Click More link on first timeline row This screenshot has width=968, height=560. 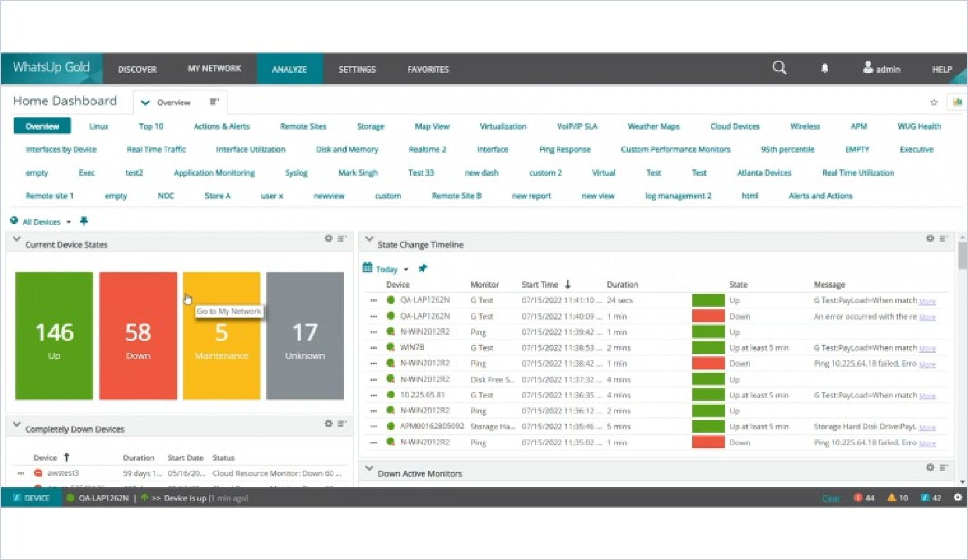[927, 301]
